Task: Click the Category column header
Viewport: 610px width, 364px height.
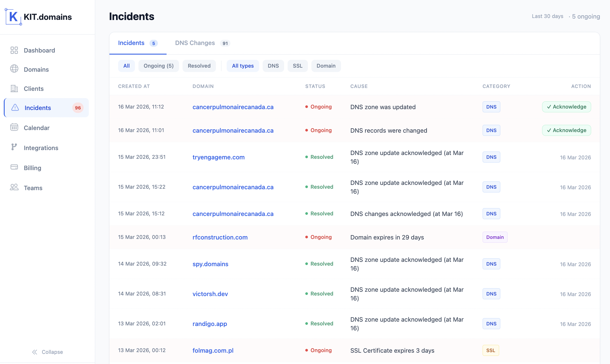Action: 496,86
